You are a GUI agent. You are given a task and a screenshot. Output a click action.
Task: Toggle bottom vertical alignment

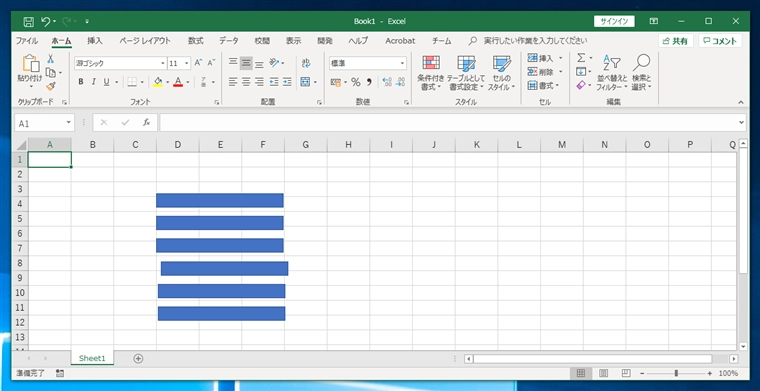[259, 63]
